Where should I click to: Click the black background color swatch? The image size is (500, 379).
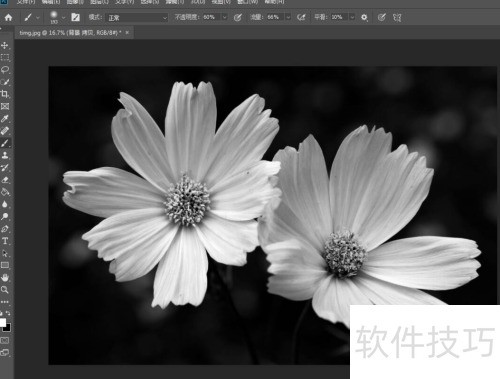click(x=8, y=328)
